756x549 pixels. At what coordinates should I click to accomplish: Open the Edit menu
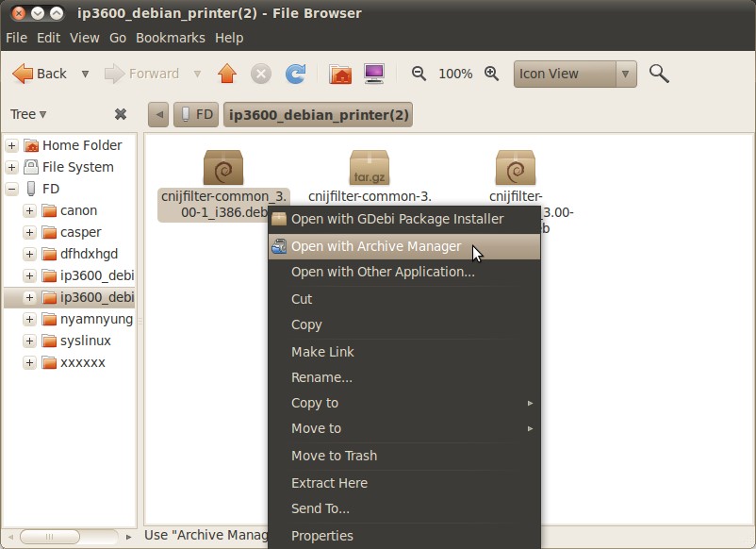48,38
